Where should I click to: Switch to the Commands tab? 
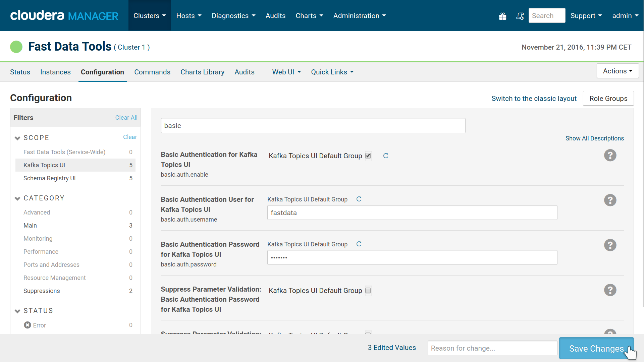pos(152,72)
